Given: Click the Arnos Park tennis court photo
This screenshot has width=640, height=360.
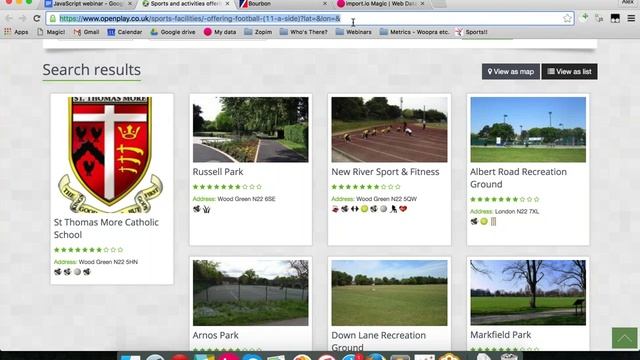Looking at the screenshot, I should 251,293.
